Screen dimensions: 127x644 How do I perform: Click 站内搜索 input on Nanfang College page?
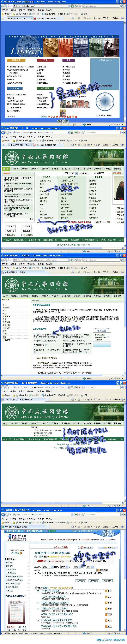[28, 116]
